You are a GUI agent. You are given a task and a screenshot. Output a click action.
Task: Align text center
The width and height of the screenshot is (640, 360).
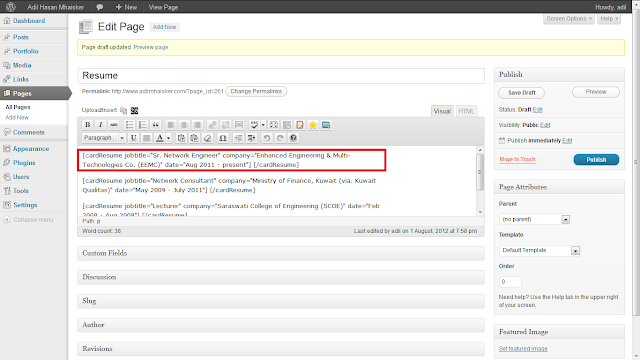[x=184, y=125]
